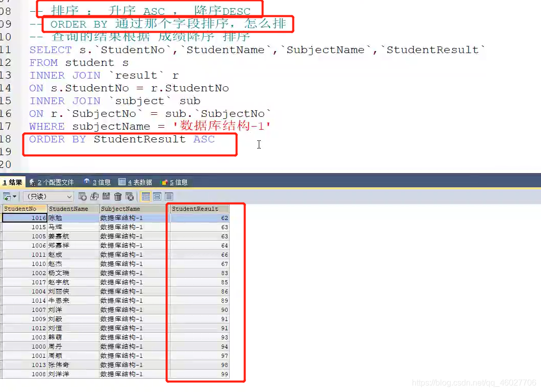
Task: Select StudentNo cell 1008
Action: pyautogui.click(x=24, y=374)
